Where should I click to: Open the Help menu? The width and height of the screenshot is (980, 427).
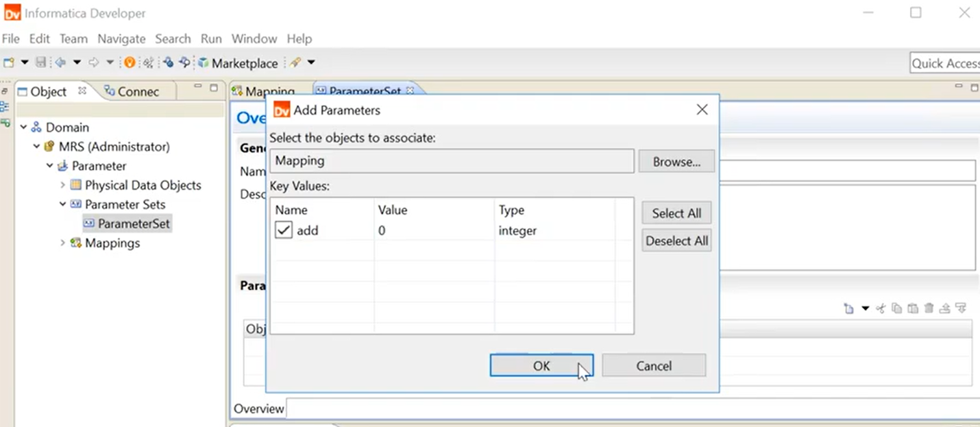pos(299,39)
